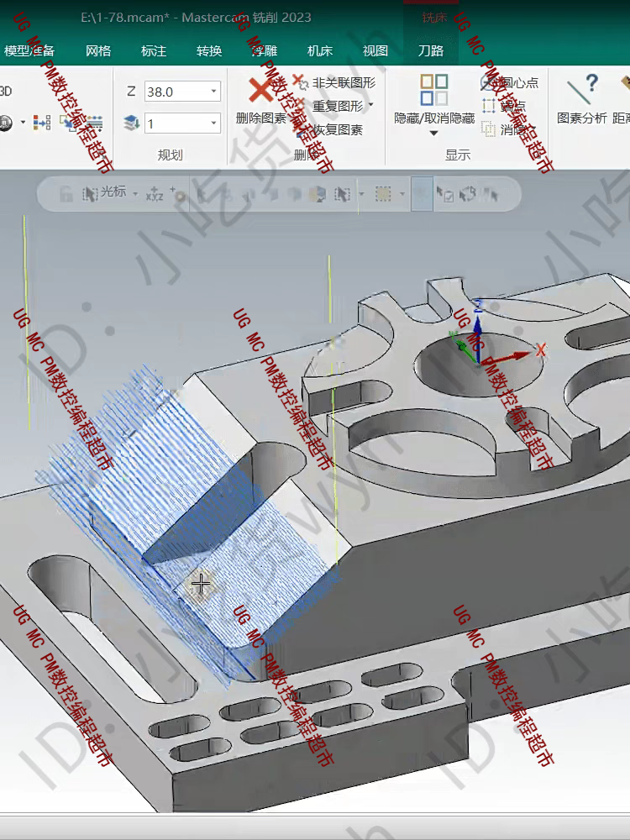
Task: Click the change level icon beside grid
Action: (x=68, y=123)
